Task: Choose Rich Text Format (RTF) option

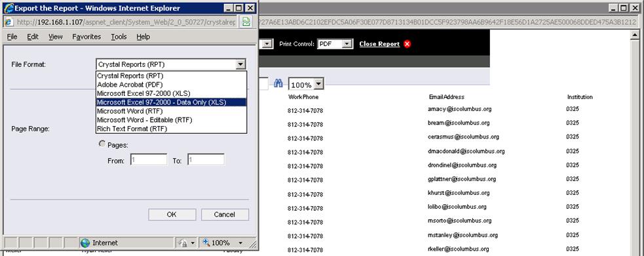Action: [x=171, y=129]
